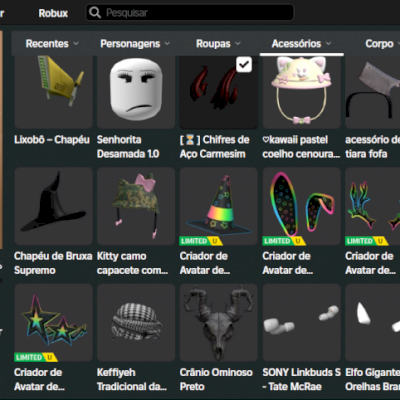Expand the Acessórios dropdown chevron
The height and width of the screenshot is (400, 400).
tap(328, 44)
